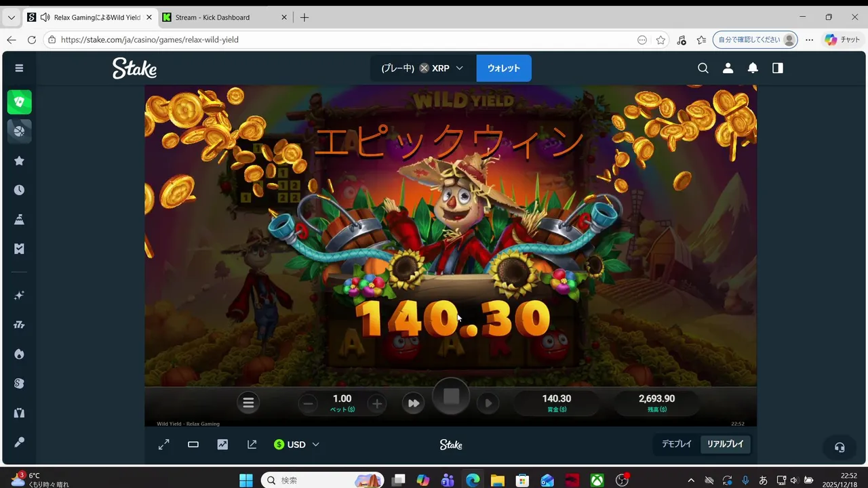The width and height of the screenshot is (868, 488).
Task: Click the 140.30 win amount field
Action: point(557,403)
